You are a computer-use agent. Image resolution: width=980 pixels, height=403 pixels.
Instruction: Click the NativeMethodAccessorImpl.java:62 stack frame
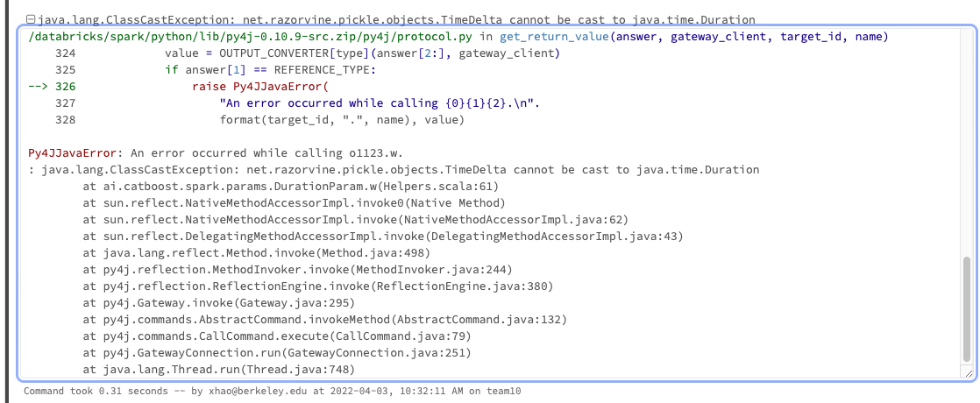355,220
